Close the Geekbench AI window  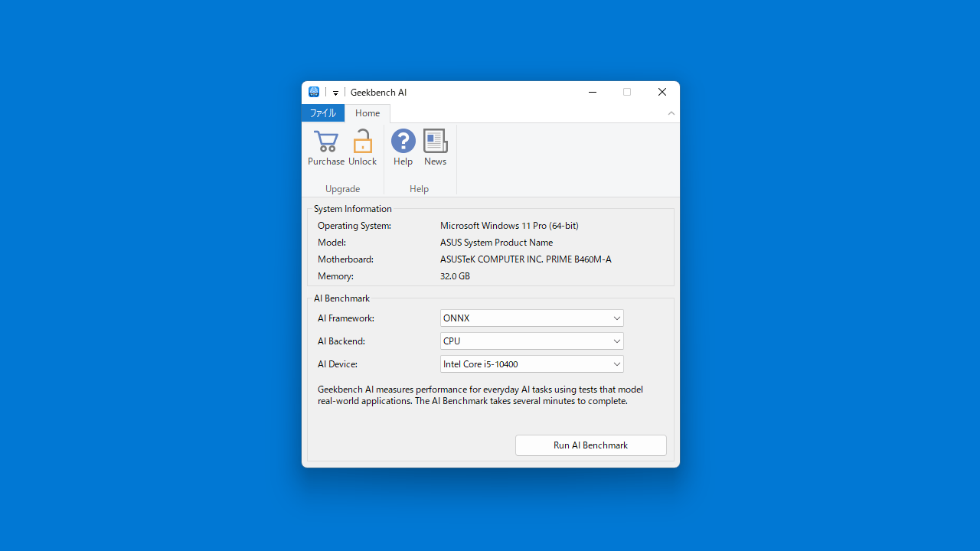(662, 92)
